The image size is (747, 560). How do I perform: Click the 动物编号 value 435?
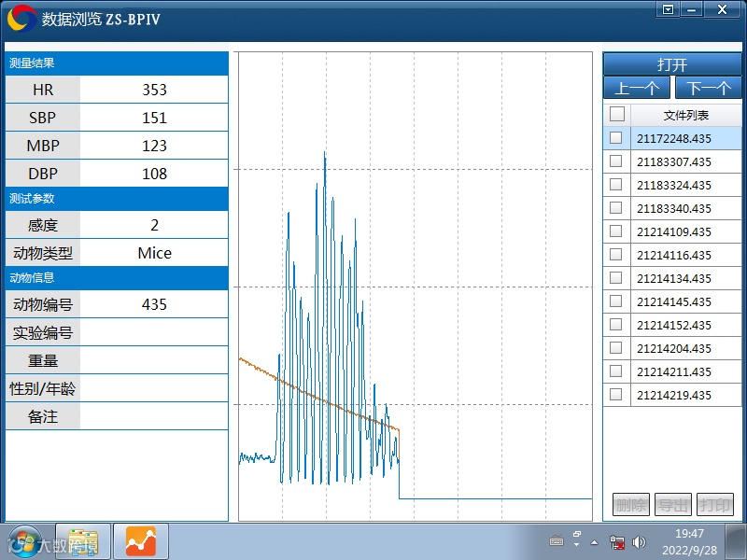154,304
